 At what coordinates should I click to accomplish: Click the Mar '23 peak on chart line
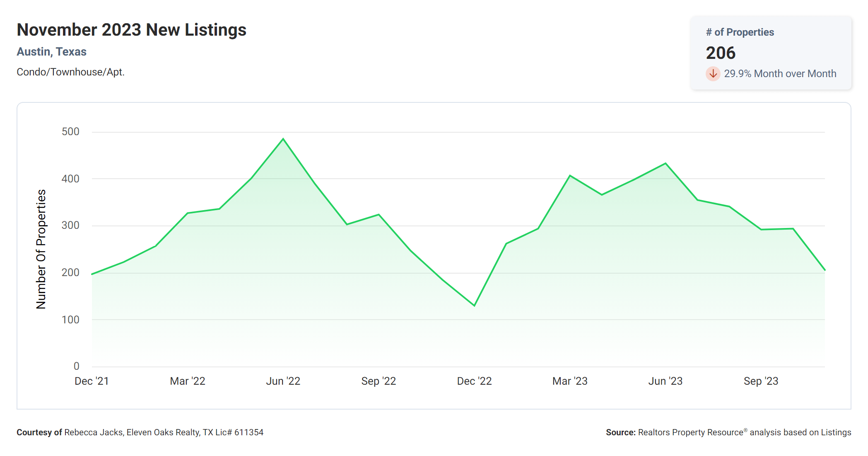570,176
